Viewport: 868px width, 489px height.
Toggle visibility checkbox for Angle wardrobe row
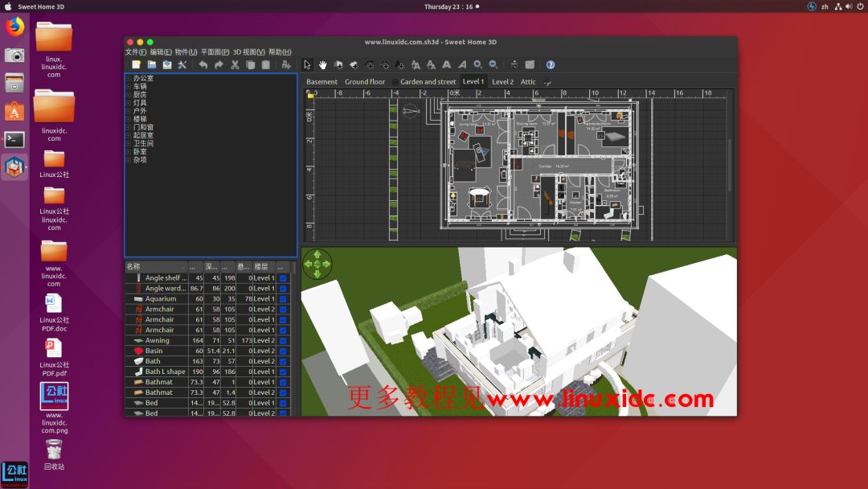pos(283,289)
